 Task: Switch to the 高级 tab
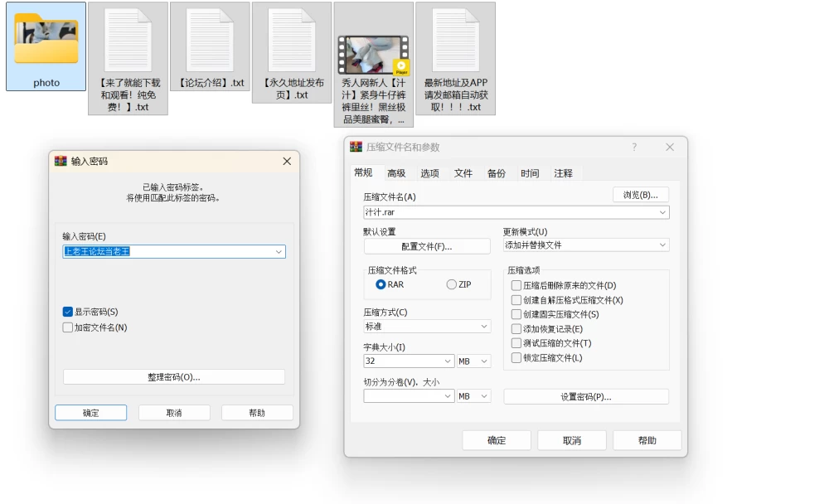pos(396,173)
